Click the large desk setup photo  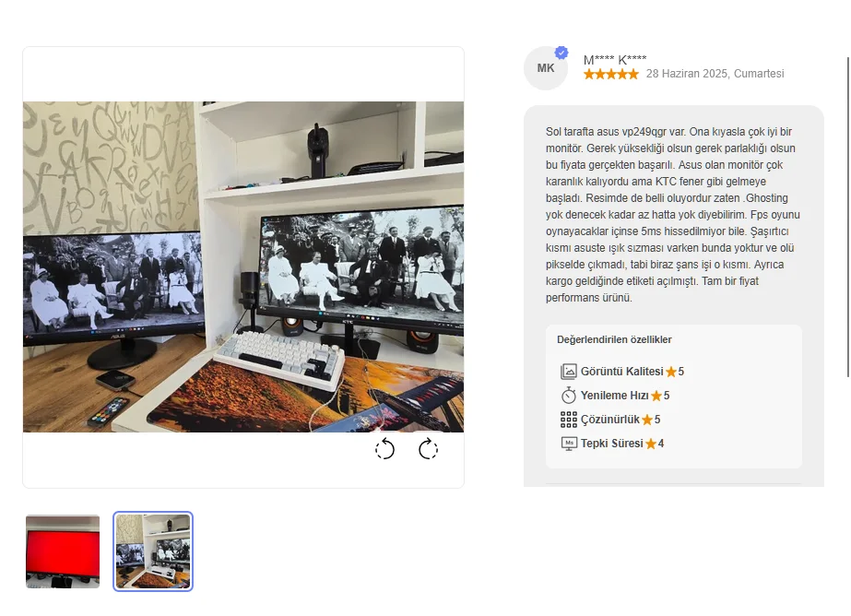pos(243,267)
